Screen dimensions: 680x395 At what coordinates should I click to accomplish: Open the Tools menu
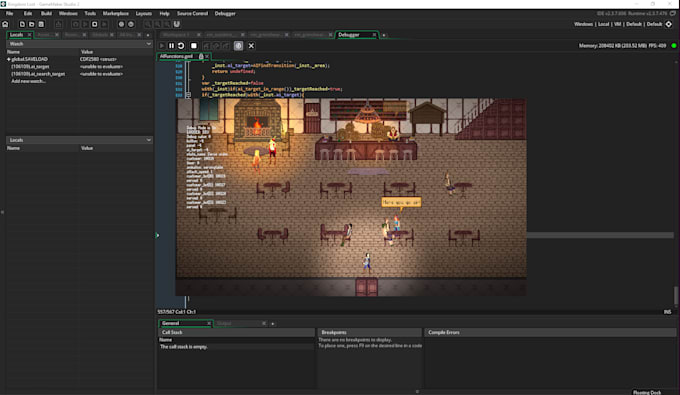90,13
